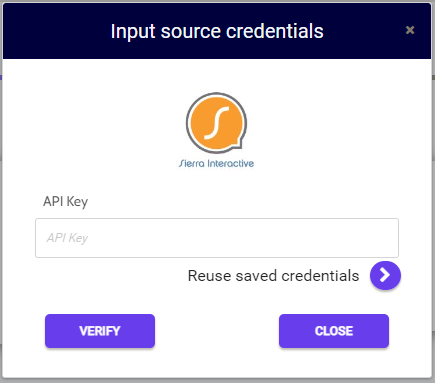Viewport: 435px width, 383px height.
Task: Click the white arrow inside the purple circle
Action: click(x=385, y=275)
